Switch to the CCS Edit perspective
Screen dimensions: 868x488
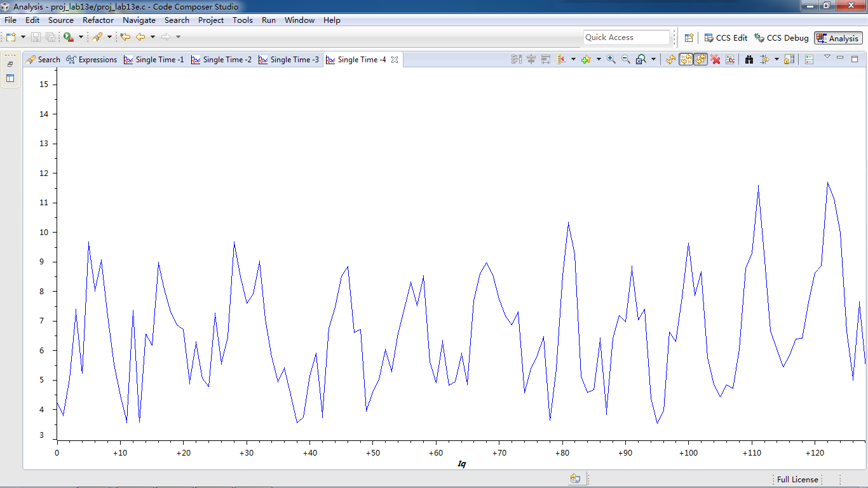726,38
